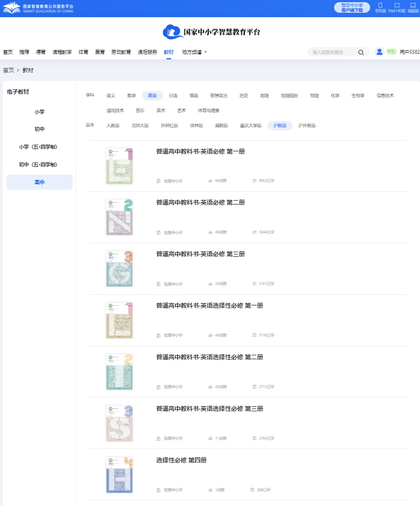This screenshot has height=505, width=420.
Task: Click the 智慧中小学 客户端下载 button
Action: tap(352, 7)
